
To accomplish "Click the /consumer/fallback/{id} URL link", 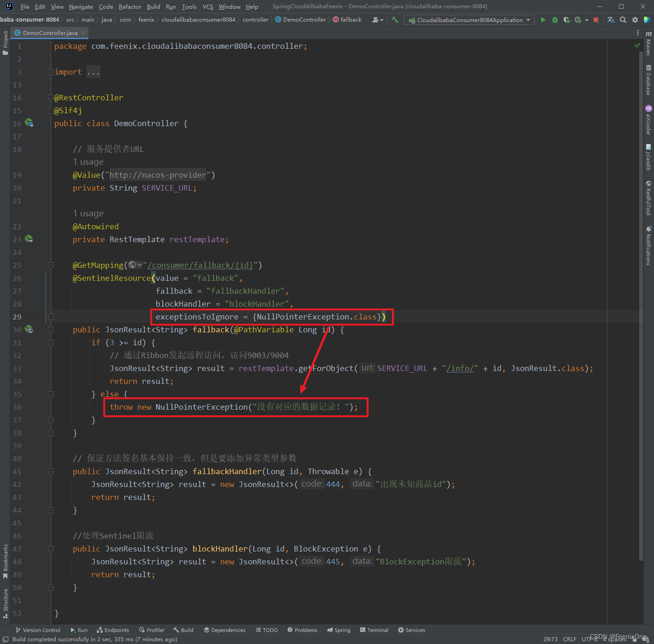I will (x=200, y=265).
